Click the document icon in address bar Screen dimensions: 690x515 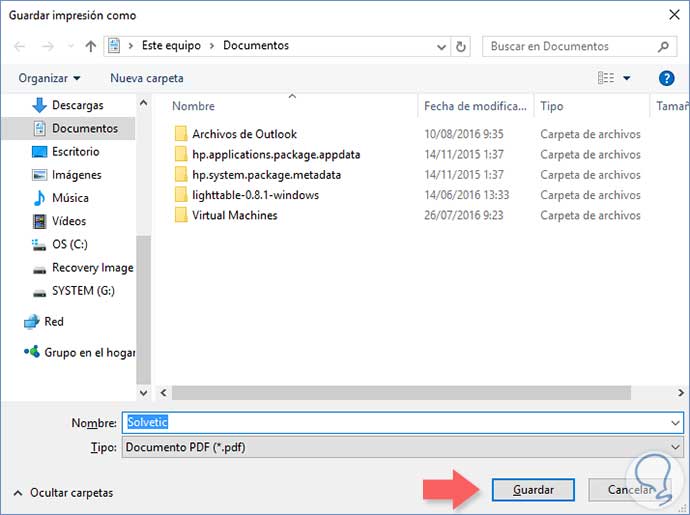pyautogui.click(x=114, y=46)
